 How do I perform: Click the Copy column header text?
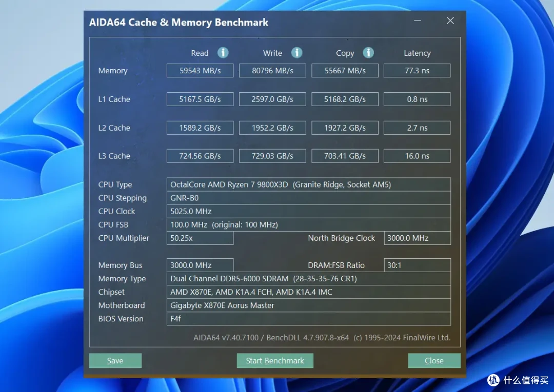tap(345, 54)
